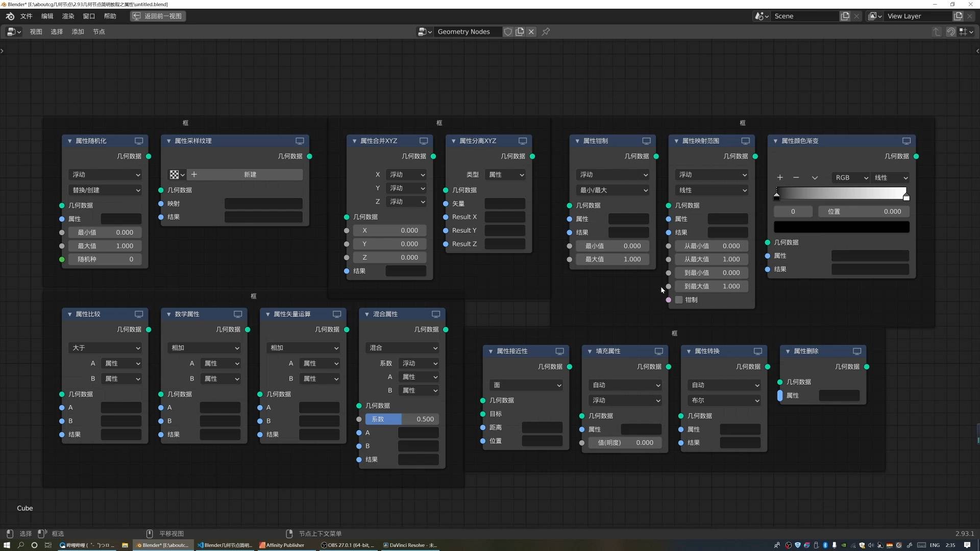Click preview icon on 属性合并XYZ node
Screen dimensions: 980x551
click(x=424, y=141)
